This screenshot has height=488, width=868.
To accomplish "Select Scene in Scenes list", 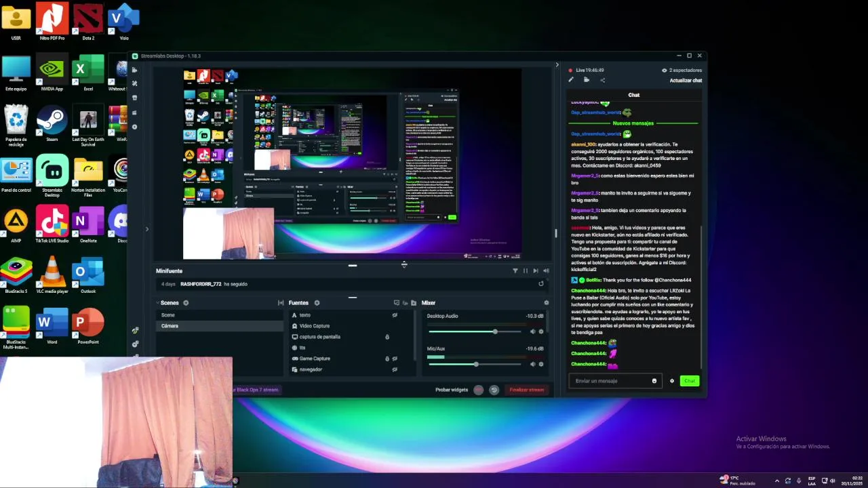I will click(219, 315).
